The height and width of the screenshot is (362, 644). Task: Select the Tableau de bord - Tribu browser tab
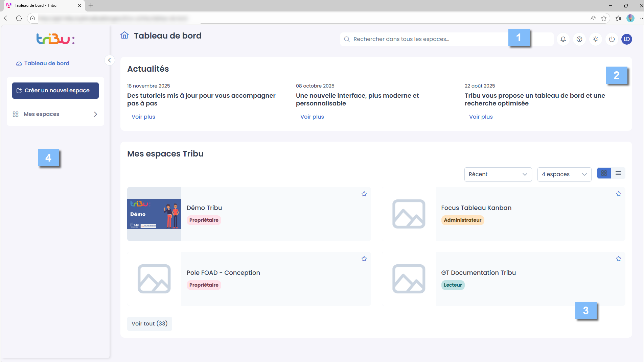click(43, 5)
